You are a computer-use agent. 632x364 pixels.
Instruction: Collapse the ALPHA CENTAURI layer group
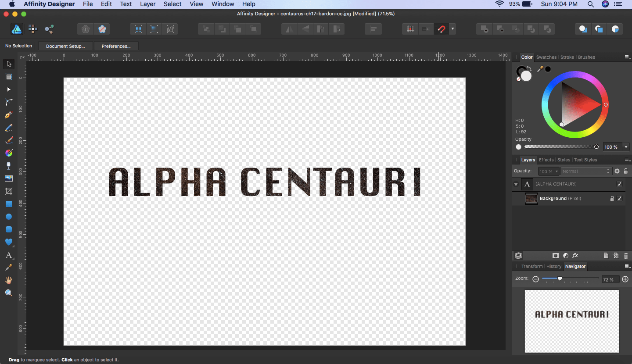516,184
